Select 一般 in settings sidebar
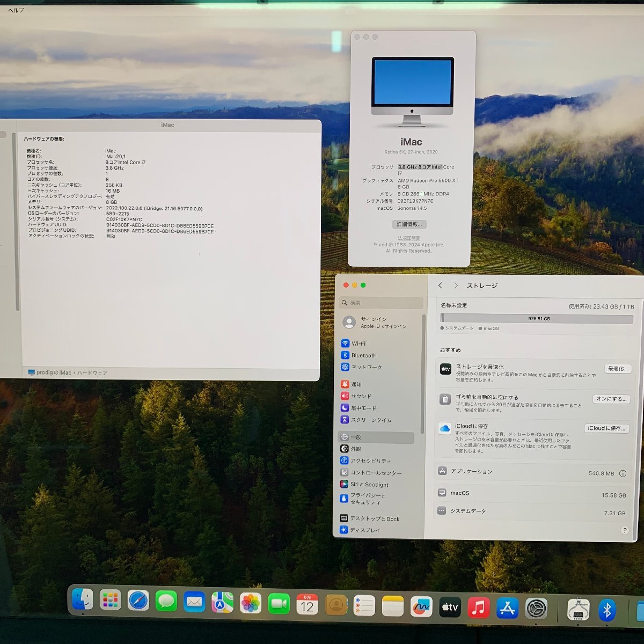The image size is (644, 644). coord(376,437)
